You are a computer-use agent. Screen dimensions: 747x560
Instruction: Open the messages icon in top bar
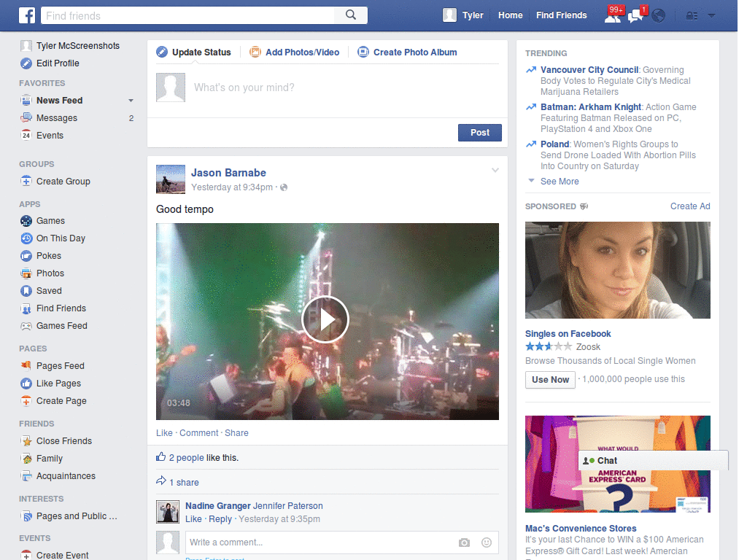click(x=635, y=16)
